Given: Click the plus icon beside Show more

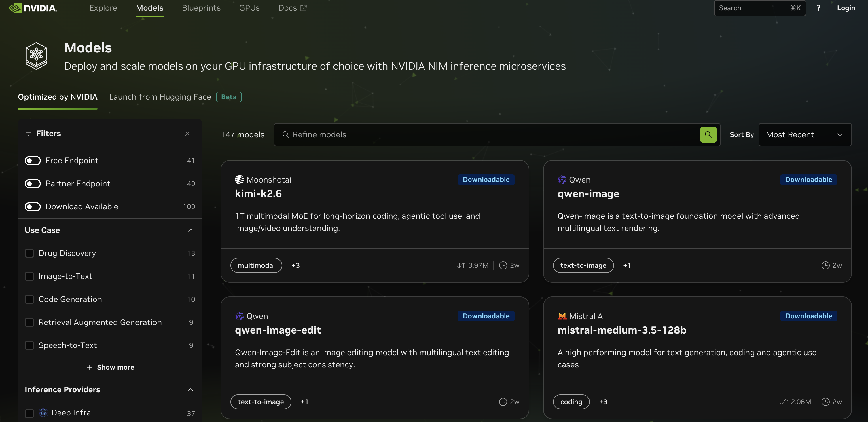Looking at the screenshot, I should click(89, 367).
